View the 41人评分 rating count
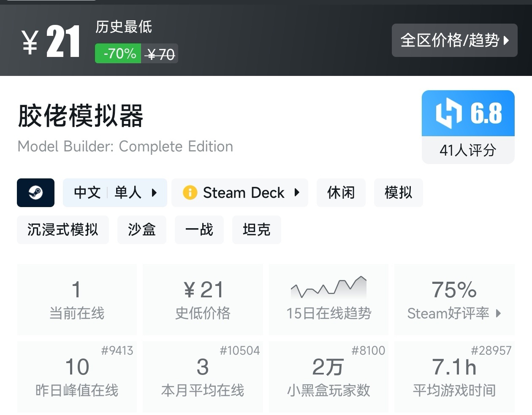Viewport: 532px width, 415px height. click(468, 150)
